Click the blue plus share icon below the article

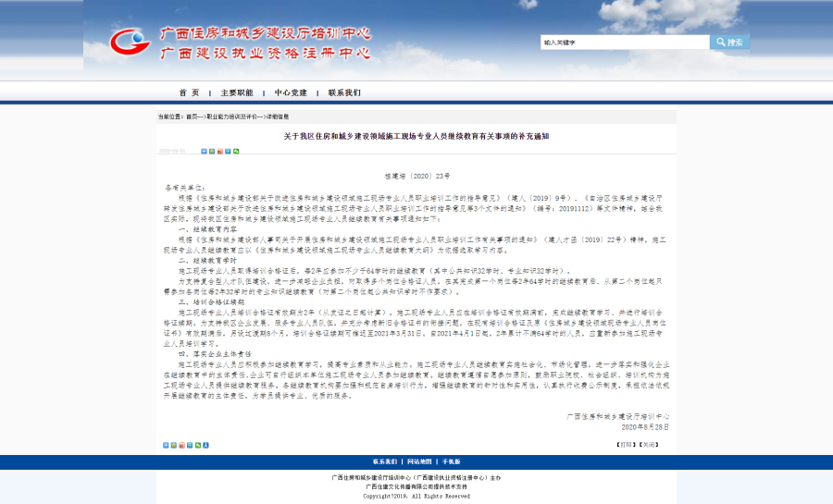coord(166,445)
